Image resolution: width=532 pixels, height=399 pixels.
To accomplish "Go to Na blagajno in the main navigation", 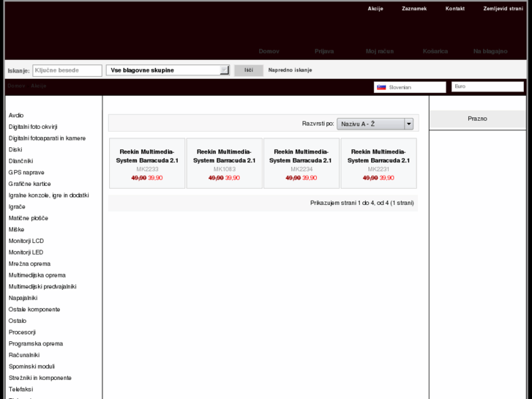I will [x=490, y=51].
